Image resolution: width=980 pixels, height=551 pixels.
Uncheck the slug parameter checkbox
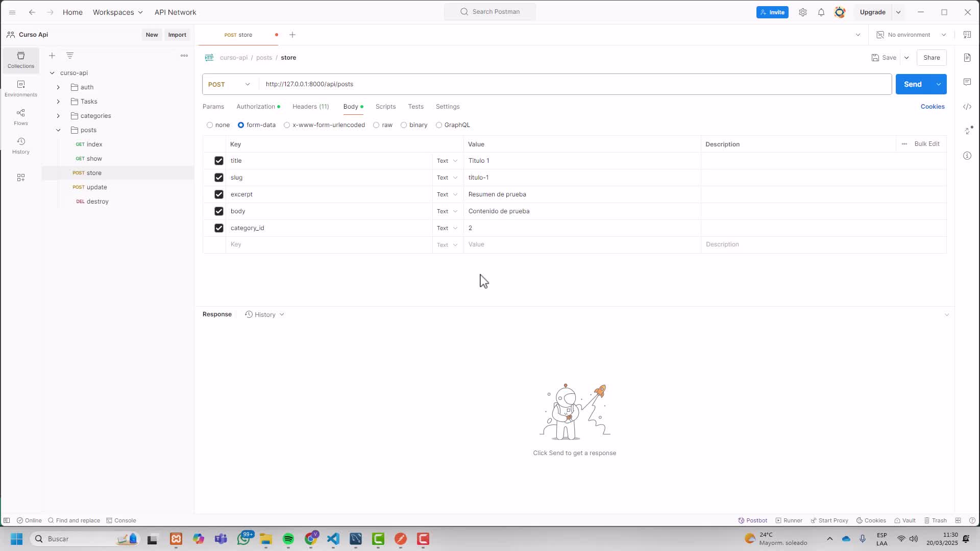pos(219,178)
